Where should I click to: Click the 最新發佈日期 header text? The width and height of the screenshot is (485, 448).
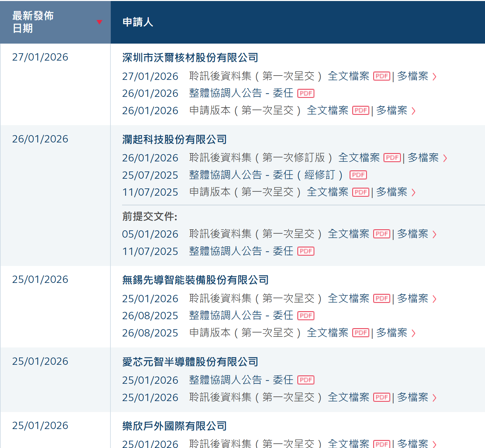click(33, 22)
